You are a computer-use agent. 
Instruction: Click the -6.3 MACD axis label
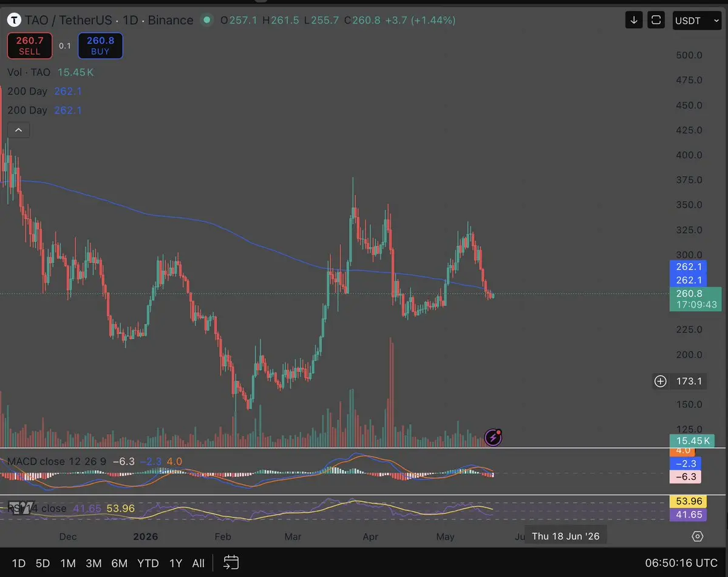[685, 477]
